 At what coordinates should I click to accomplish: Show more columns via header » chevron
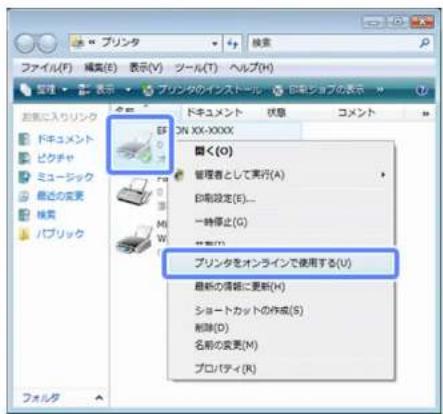[x=426, y=113]
